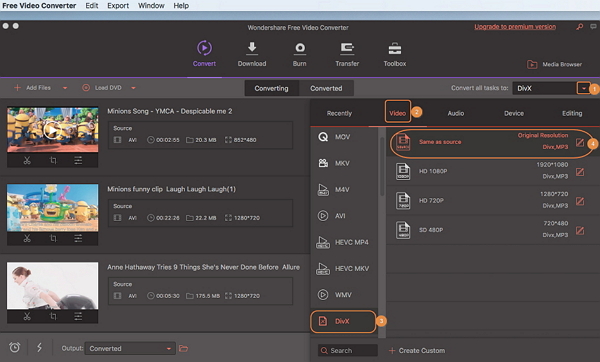Edit the Same as source preset
Screen dimensions: 600x362
coord(580,143)
